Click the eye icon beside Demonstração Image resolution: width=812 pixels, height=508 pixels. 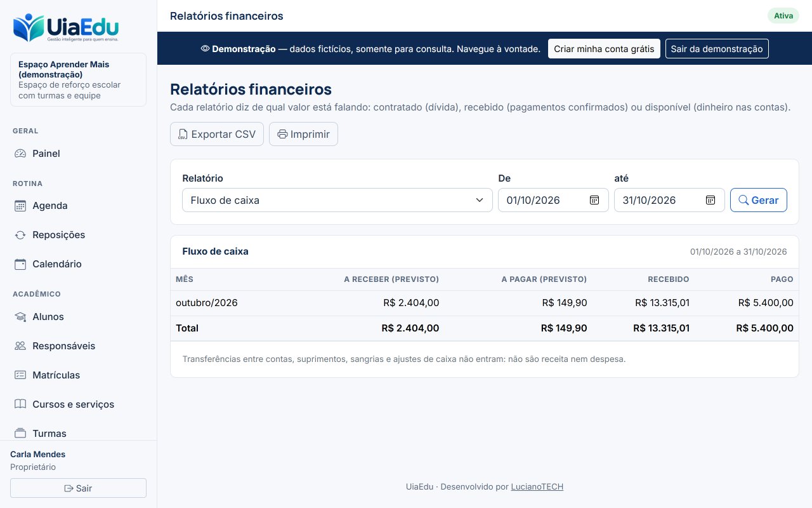[x=205, y=49]
